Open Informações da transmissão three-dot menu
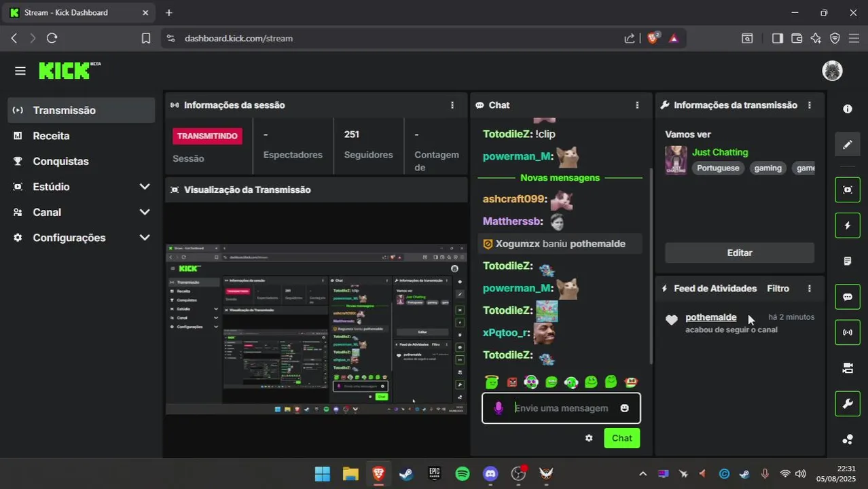Viewport: 868px width, 489px height. [810, 105]
